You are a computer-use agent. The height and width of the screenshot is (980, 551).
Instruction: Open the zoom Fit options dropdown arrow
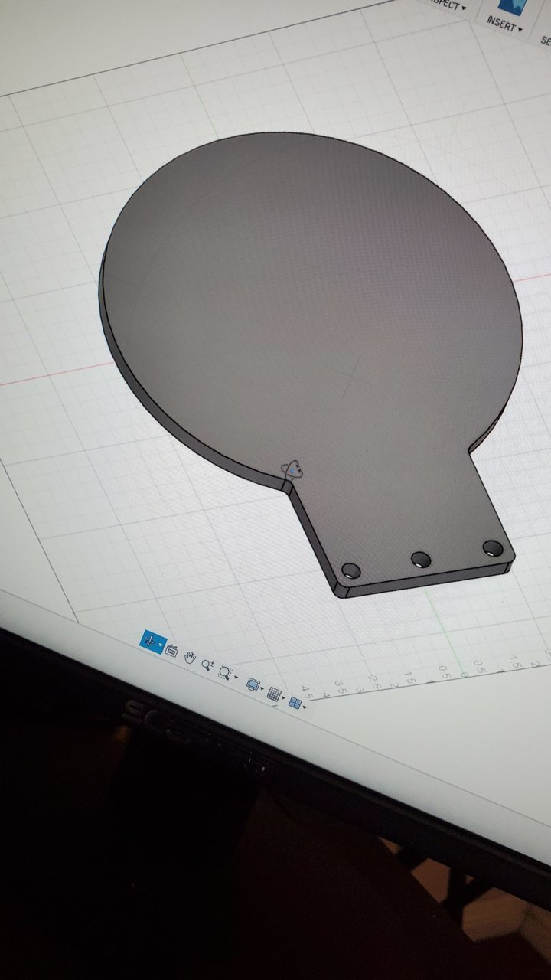click(x=236, y=677)
